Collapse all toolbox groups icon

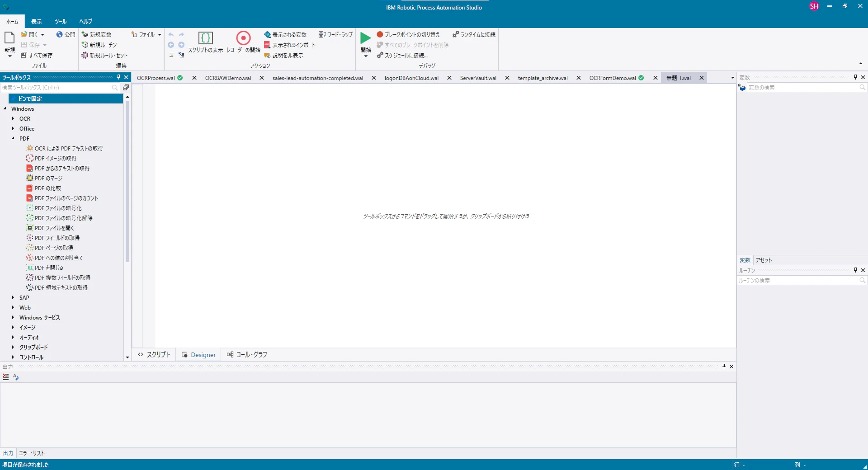126,87
